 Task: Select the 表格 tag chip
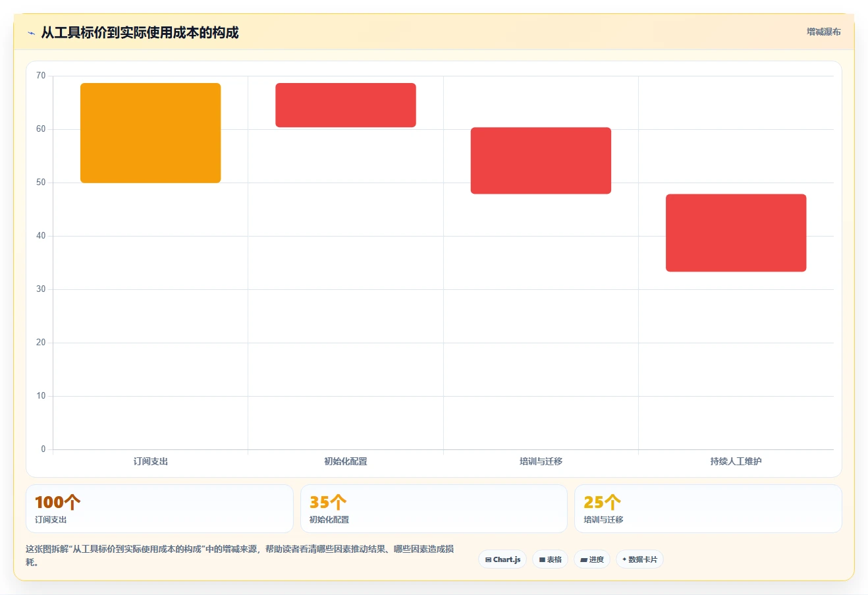(550, 559)
